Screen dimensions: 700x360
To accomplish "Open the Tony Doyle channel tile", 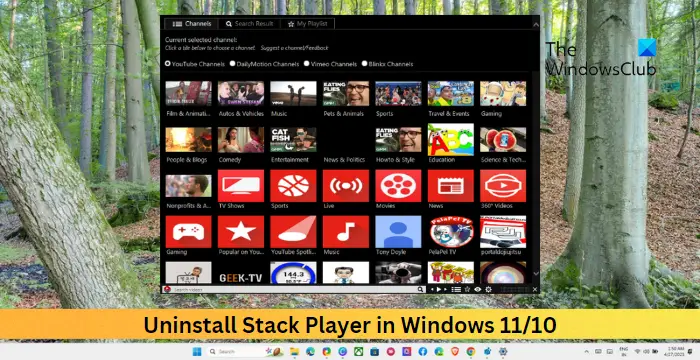I will [x=398, y=232].
